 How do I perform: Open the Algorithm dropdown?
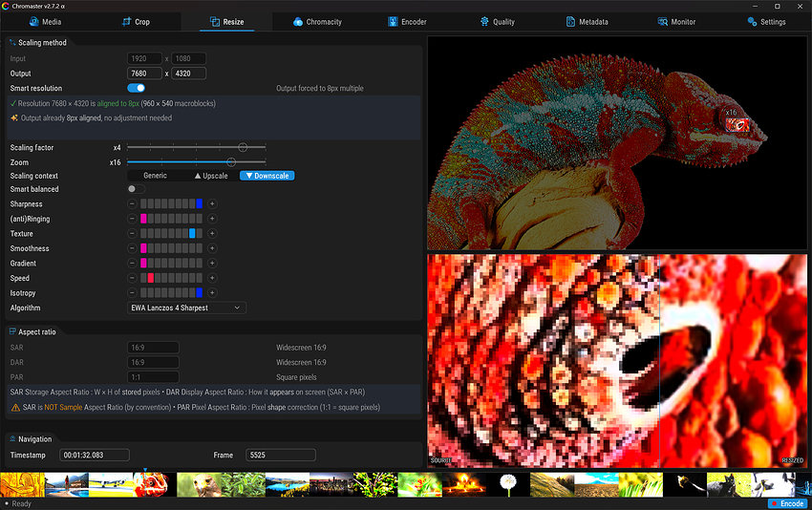[186, 308]
